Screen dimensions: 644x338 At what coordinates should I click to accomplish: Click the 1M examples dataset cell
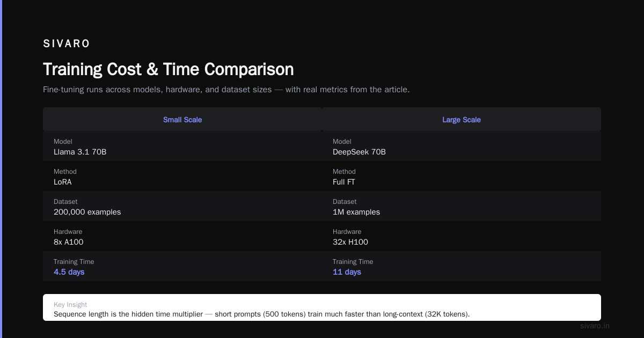(x=462, y=207)
